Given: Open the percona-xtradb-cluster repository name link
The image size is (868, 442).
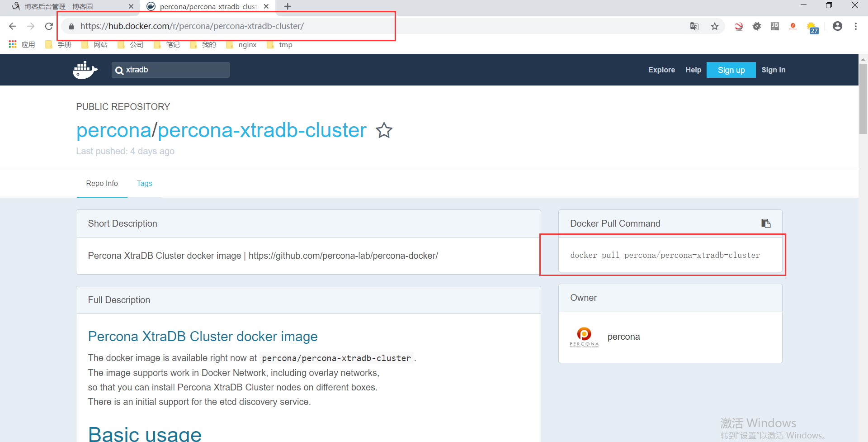Looking at the screenshot, I should pos(262,130).
